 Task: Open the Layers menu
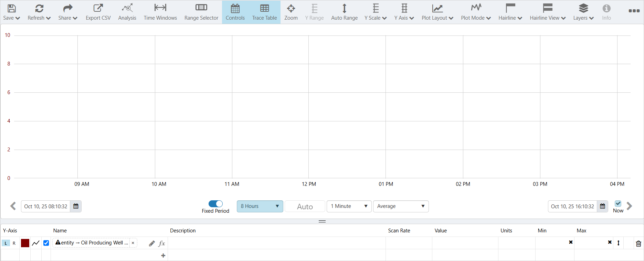(x=583, y=12)
